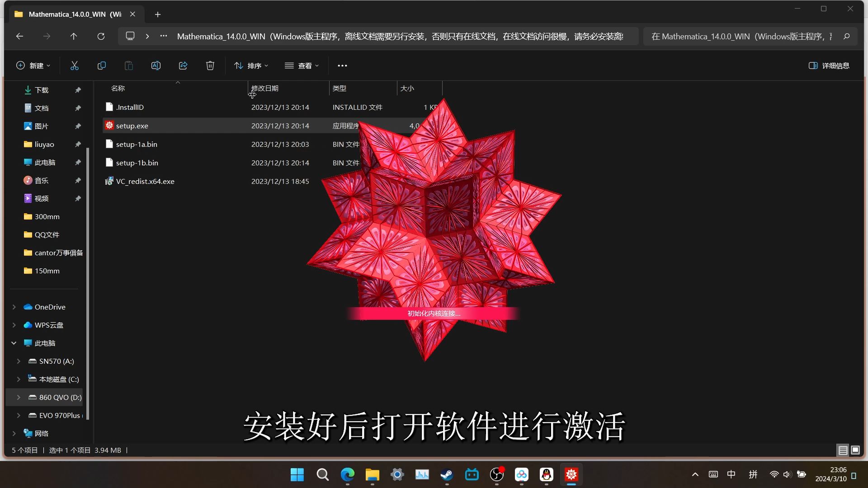Viewport: 868px width, 488px height.
Task: Open Steam from taskbar
Action: (x=447, y=474)
